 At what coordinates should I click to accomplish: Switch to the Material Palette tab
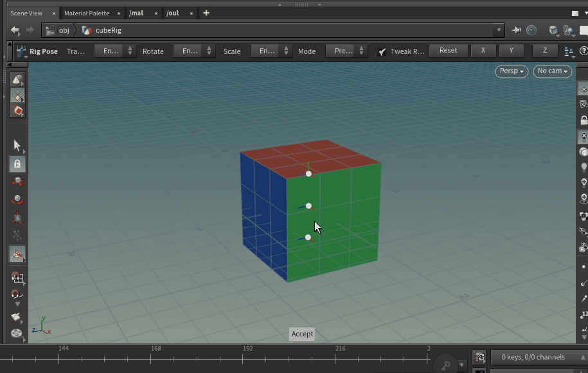87,13
